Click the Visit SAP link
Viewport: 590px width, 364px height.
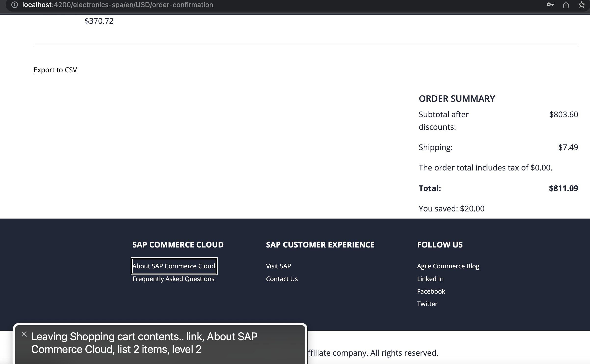[278, 266]
